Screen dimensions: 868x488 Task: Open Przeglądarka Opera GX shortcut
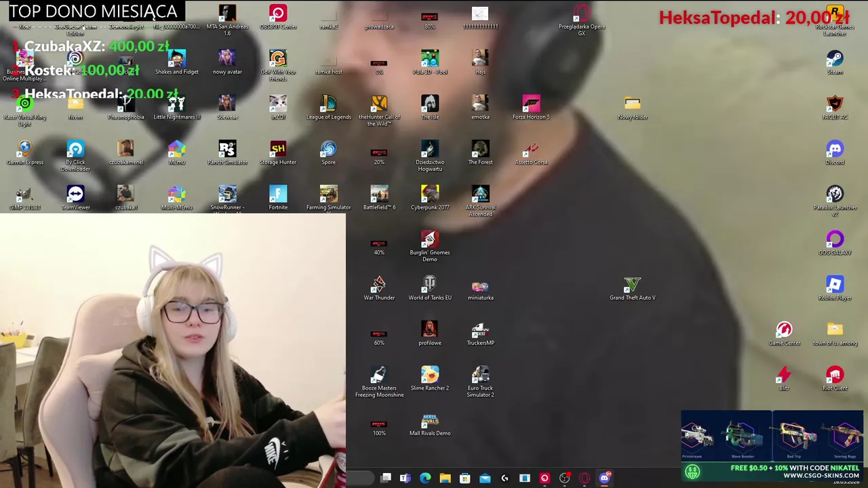tap(582, 20)
